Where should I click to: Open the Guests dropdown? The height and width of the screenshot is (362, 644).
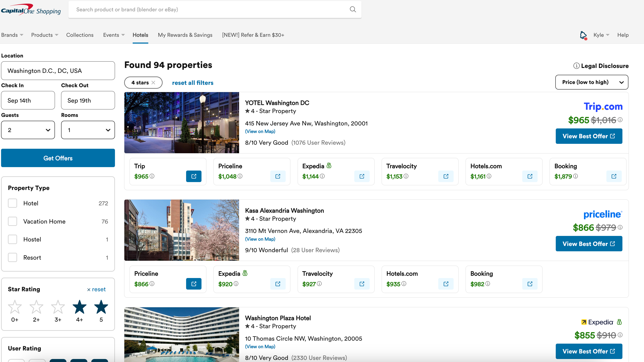pyautogui.click(x=28, y=130)
